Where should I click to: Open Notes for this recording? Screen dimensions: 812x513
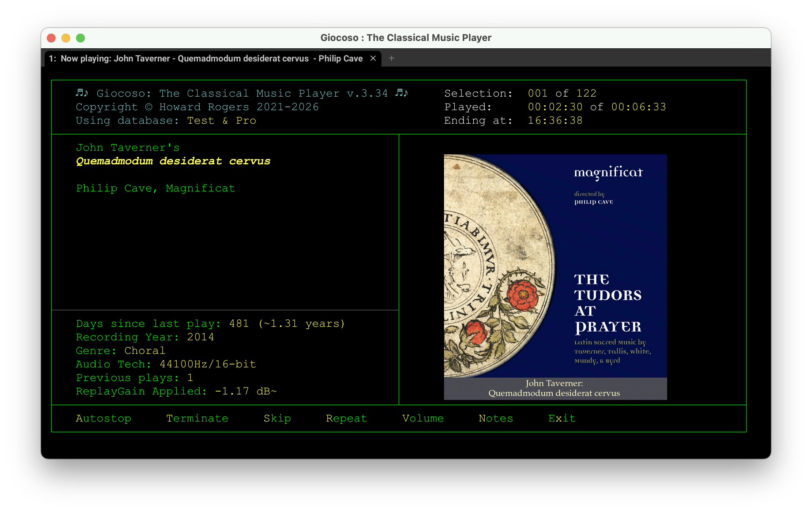496,418
